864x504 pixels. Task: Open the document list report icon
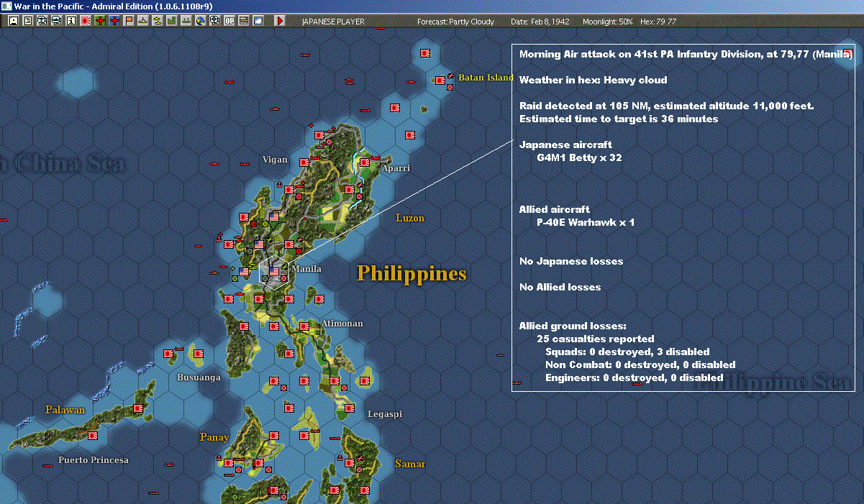[28, 21]
